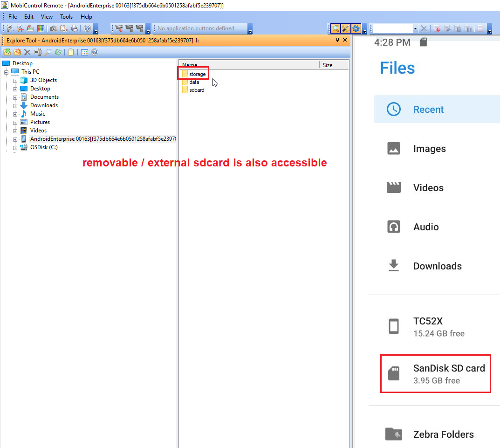Open help from the main toolbar question icon

pos(88,28)
